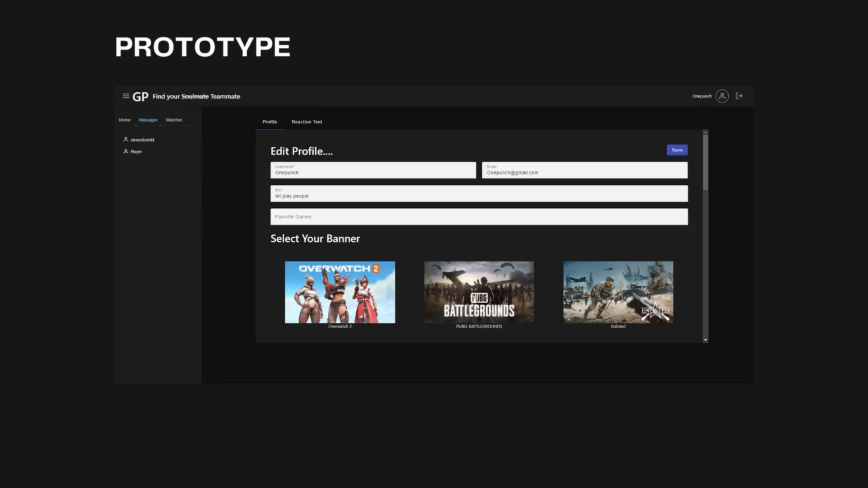Click the person icon beside Player
The height and width of the screenshot is (488, 868).
[x=126, y=151]
